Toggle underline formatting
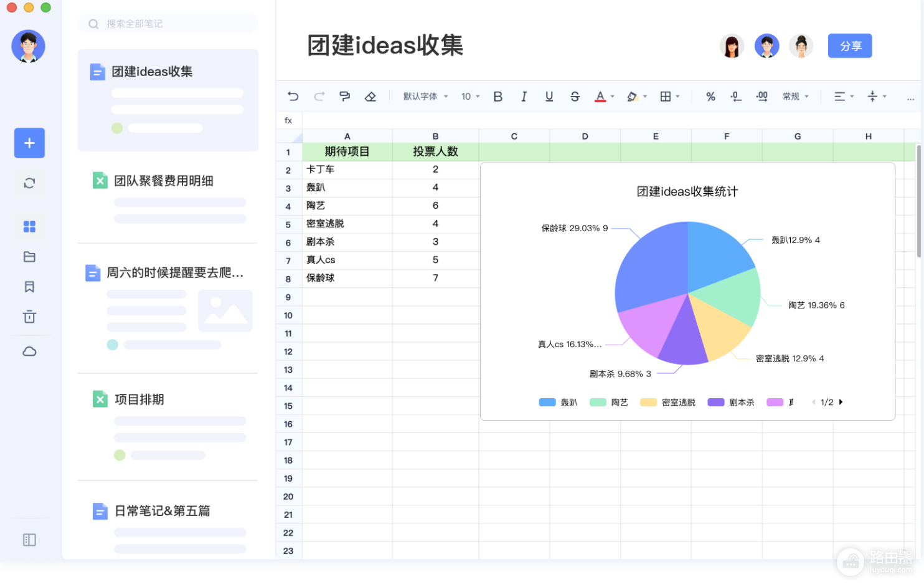The width and height of the screenshot is (924, 587). coord(549,97)
